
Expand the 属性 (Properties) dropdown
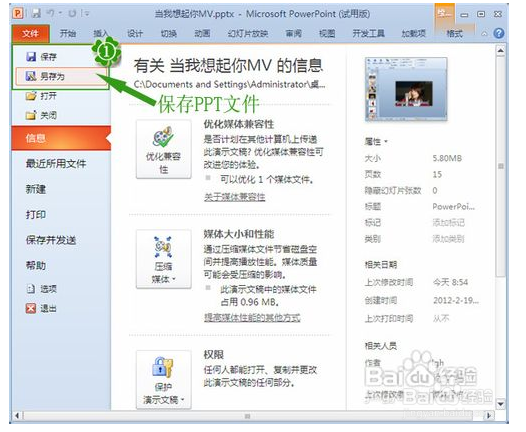tap(376, 142)
